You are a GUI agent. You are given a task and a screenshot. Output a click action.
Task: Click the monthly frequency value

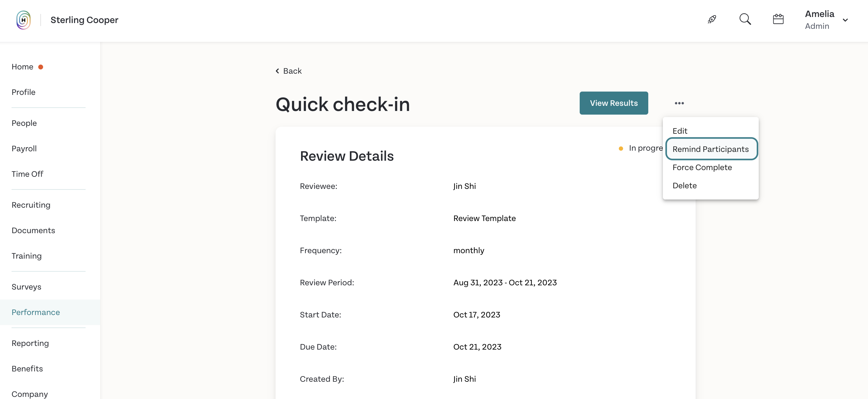(x=468, y=250)
